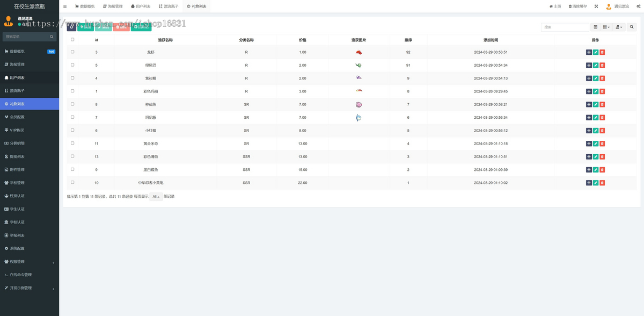Check the box for row 龙虾
Screen dimensions: 644x316
coord(72,52)
